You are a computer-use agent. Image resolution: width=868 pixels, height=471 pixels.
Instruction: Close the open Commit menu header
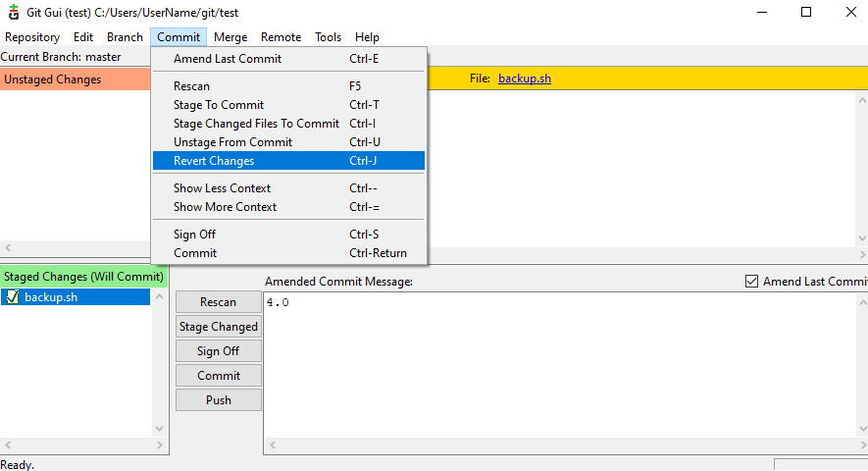(x=179, y=37)
